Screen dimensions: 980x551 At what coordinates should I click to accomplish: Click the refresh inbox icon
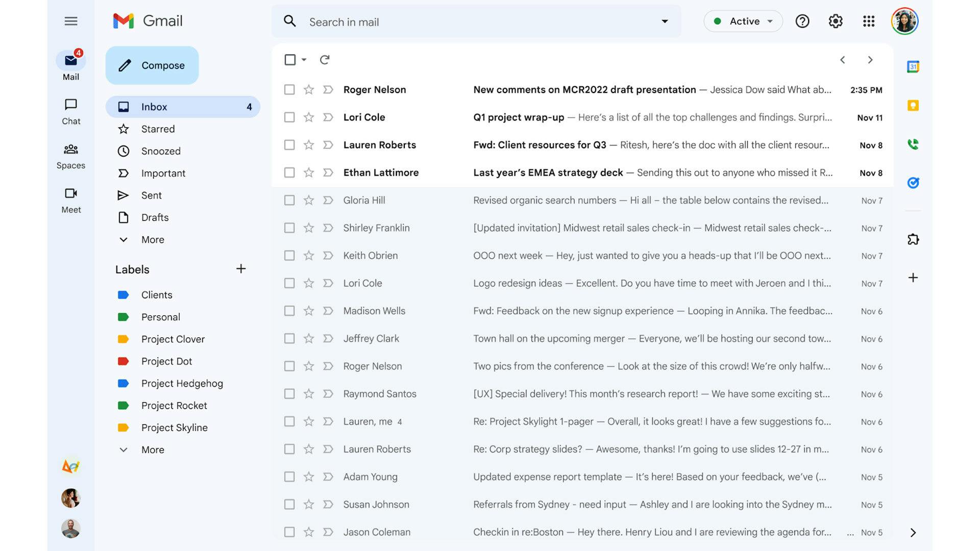(x=325, y=60)
